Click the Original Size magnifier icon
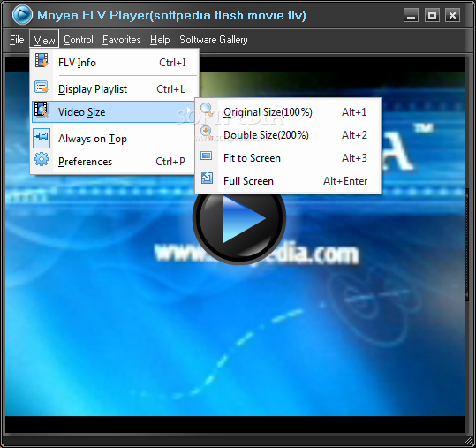Image resolution: width=476 pixels, height=448 pixels. point(207,110)
